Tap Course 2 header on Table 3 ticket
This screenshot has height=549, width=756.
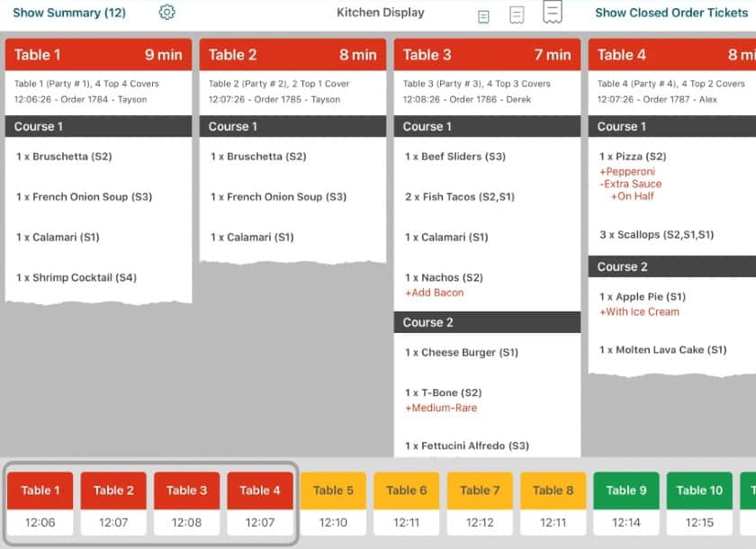[x=487, y=322]
